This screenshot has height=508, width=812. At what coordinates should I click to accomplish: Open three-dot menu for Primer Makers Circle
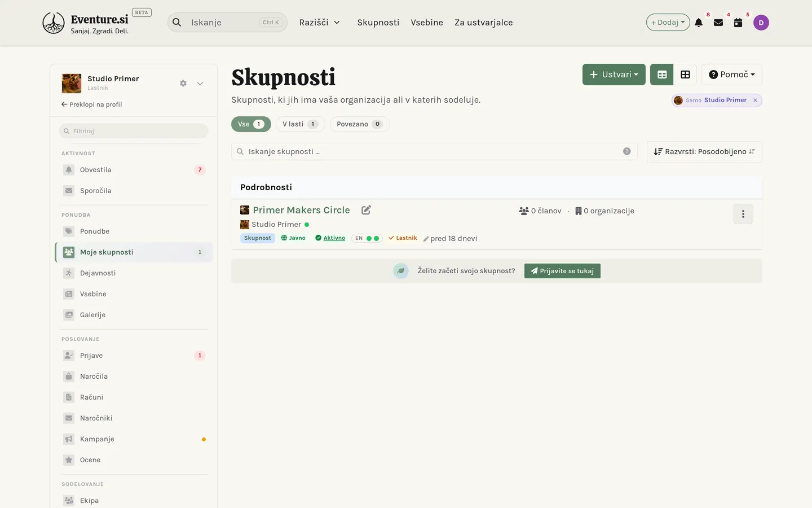pos(743,214)
